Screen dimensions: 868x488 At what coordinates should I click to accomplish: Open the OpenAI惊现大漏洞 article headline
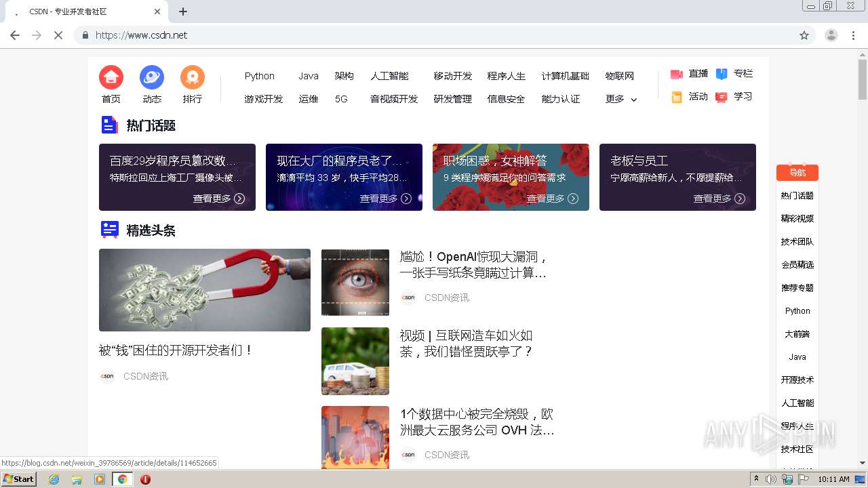tap(474, 265)
